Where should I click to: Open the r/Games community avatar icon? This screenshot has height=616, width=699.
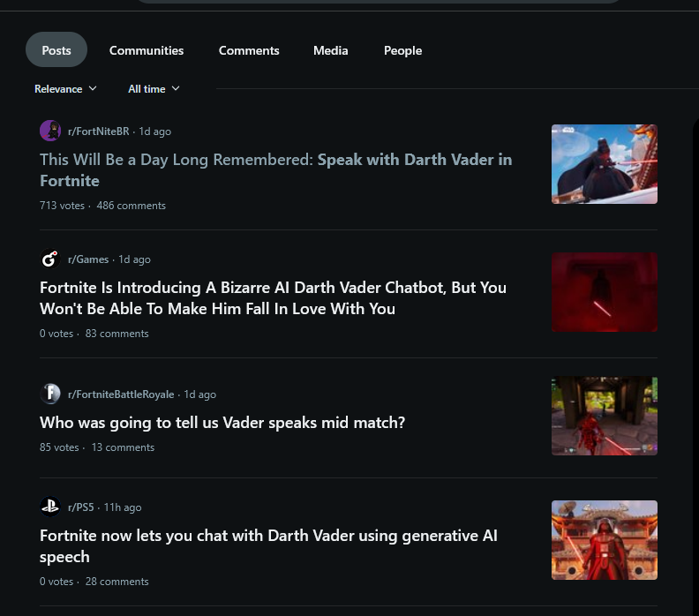(50, 259)
